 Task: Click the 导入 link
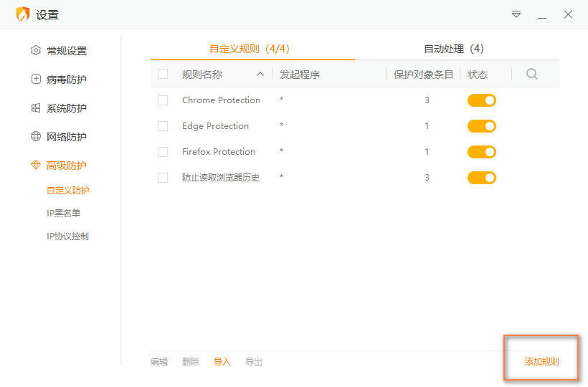click(222, 362)
